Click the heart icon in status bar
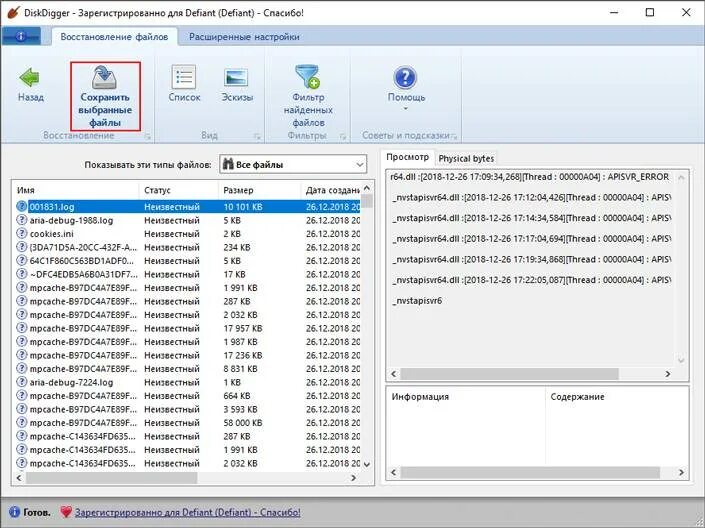705x528 pixels. [66, 512]
